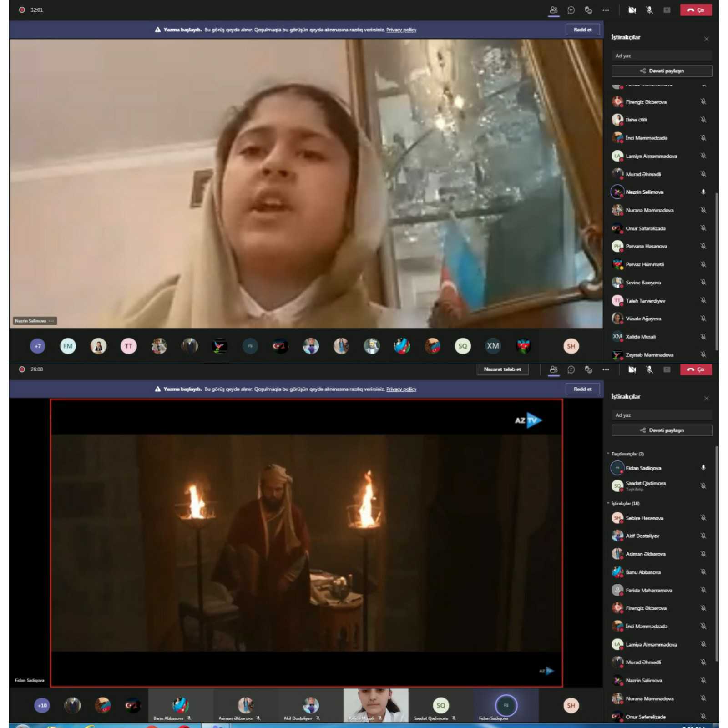
Task: Open Privacy policy link in bottom banner
Action: pos(401,389)
